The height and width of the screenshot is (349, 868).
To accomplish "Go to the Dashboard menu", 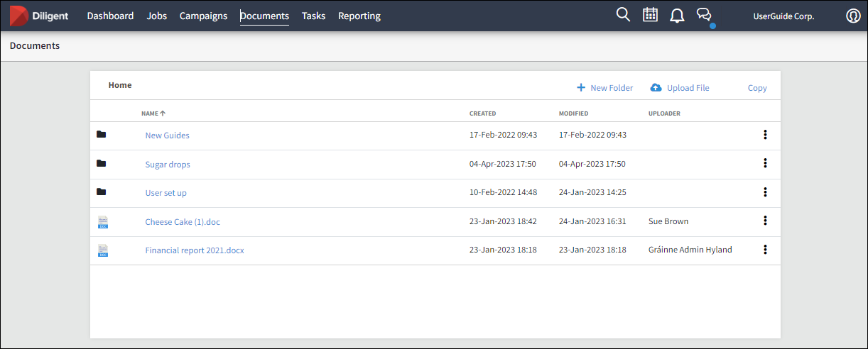I will [110, 16].
